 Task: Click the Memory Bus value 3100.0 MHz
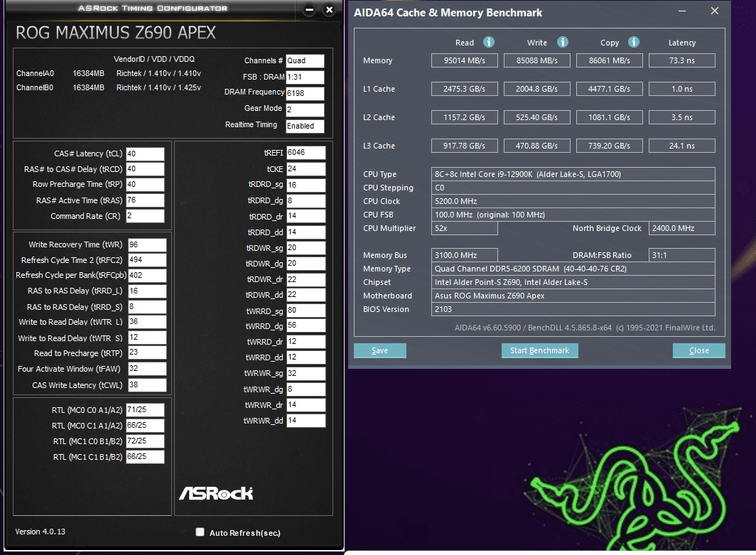click(x=464, y=255)
